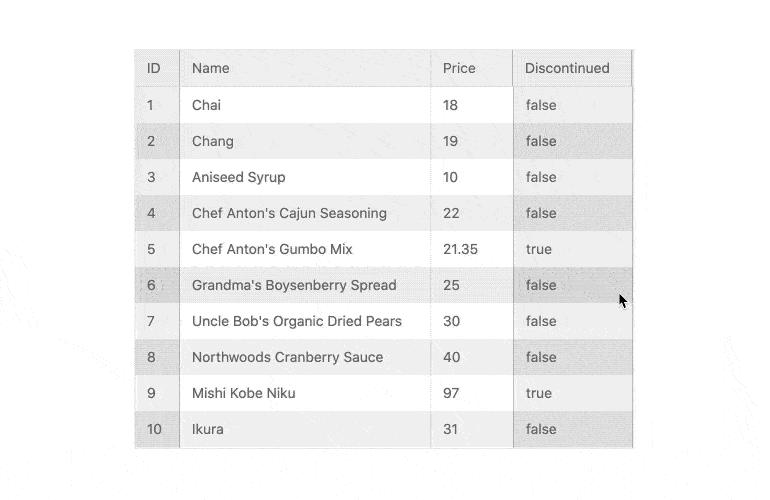Click the ID column header

(x=154, y=68)
